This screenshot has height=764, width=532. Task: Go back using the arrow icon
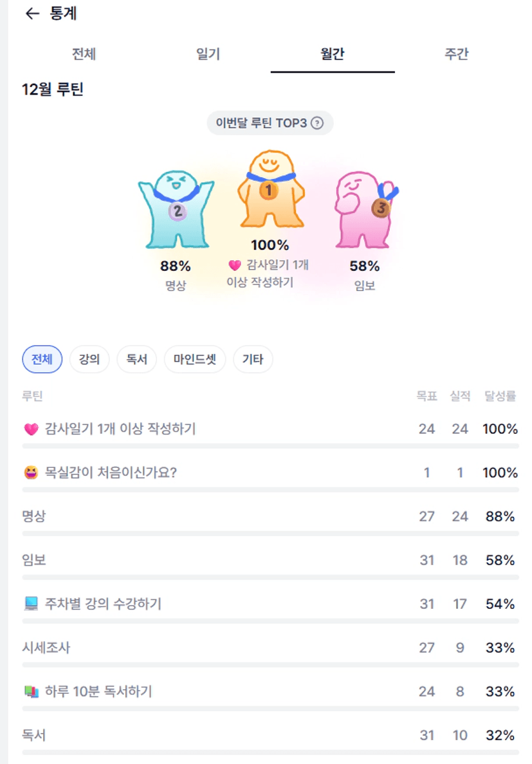pos(32,14)
